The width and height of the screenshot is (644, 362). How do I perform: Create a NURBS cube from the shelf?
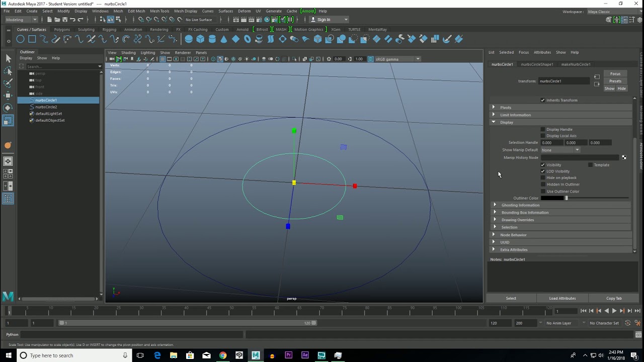coord(200,39)
